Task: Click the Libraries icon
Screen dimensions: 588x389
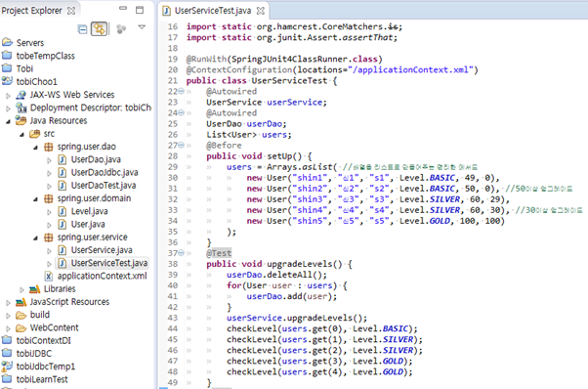Action: [35, 289]
